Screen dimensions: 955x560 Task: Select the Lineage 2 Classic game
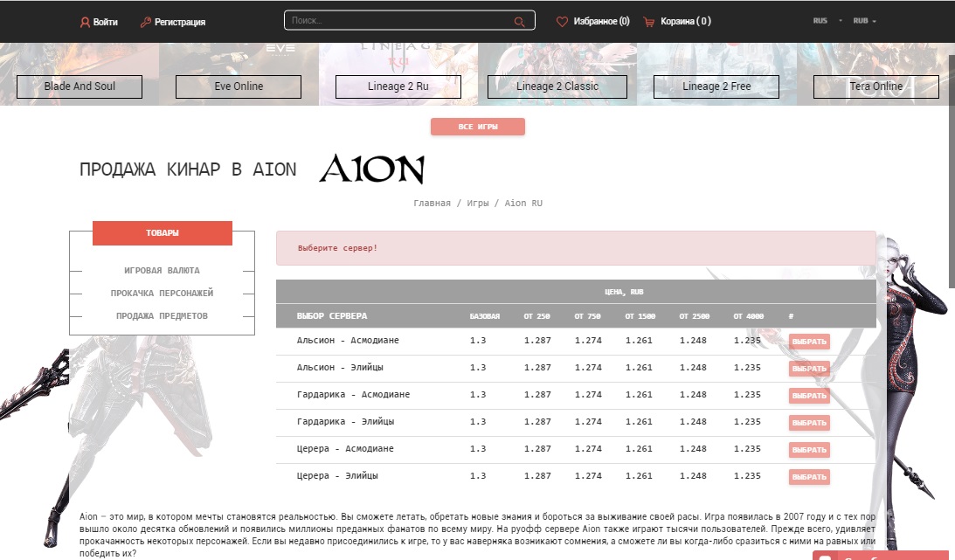[557, 86]
